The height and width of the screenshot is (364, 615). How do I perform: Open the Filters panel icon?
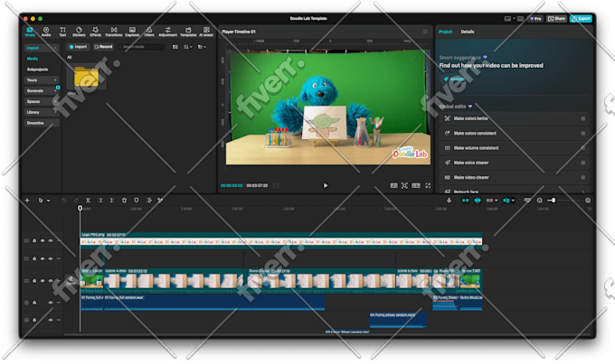pos(149,32)
